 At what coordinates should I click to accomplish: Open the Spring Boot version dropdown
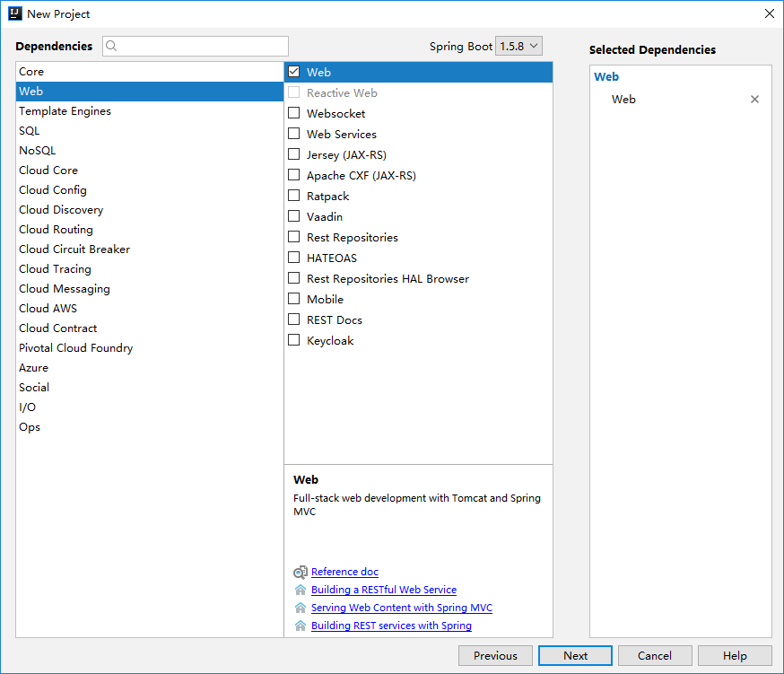518,46
